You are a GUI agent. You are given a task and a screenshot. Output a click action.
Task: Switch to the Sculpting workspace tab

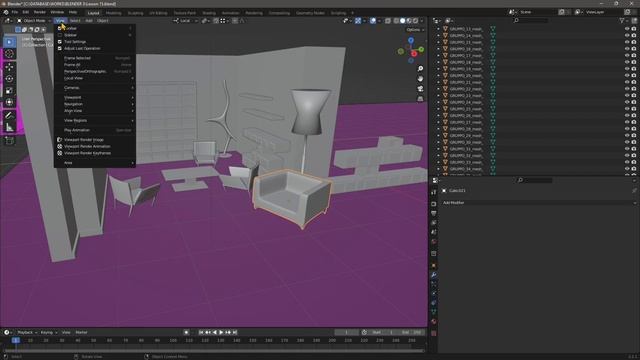(136, 13)
